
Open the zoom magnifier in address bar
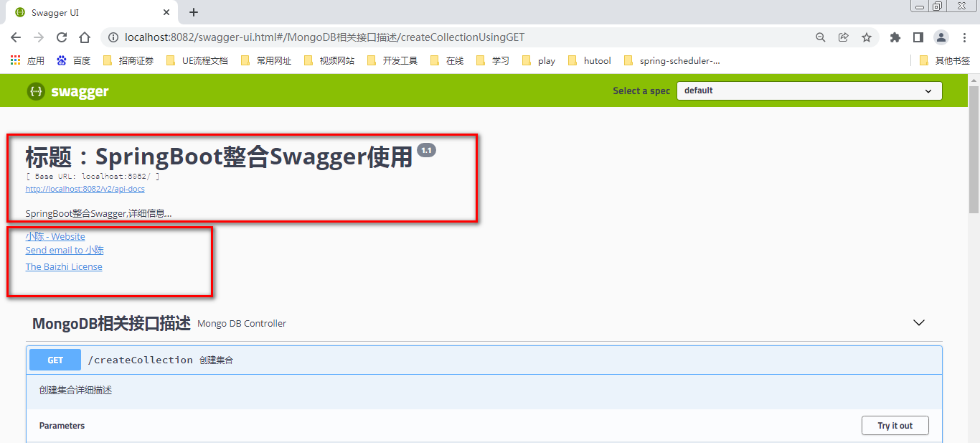821,37
